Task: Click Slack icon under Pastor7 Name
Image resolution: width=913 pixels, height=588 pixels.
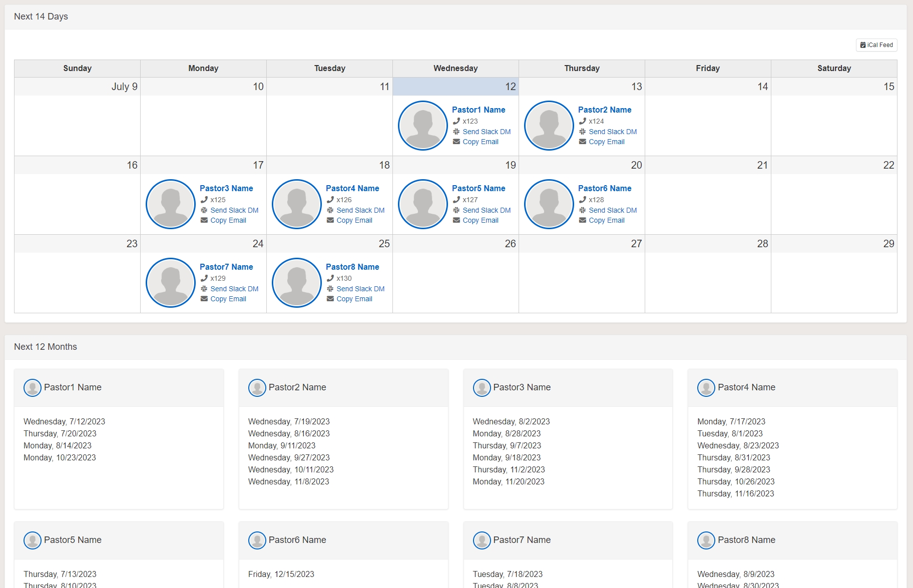Action: (204, 289)
